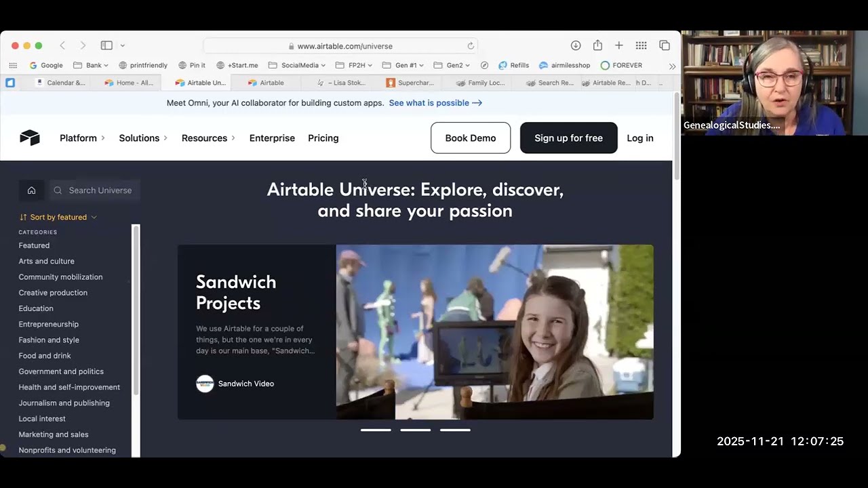Open the Share icon in Safari toolbar
The width and height of the screenshot is (868, 488).
point(597,45)
